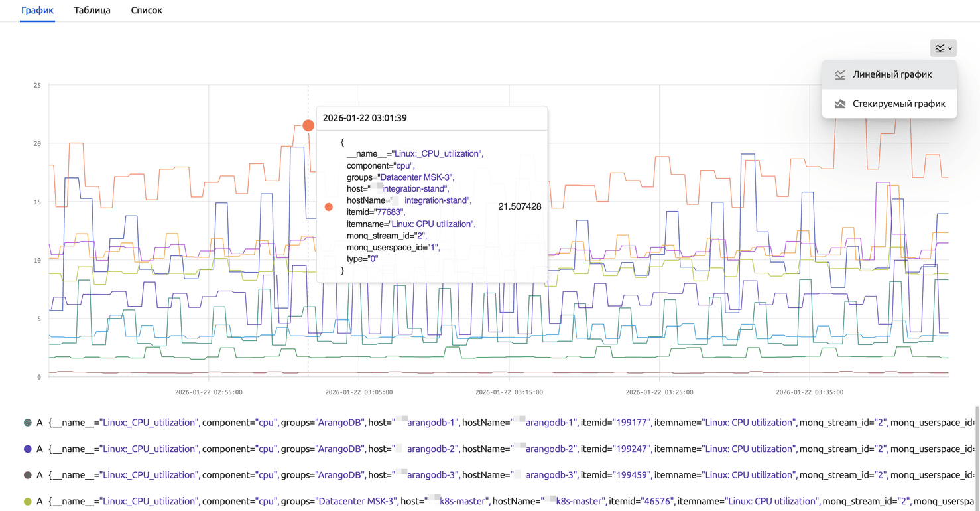
Task: Click the stacked chart icon in menu
Action: pyautogui.click(x=840, y=104)
